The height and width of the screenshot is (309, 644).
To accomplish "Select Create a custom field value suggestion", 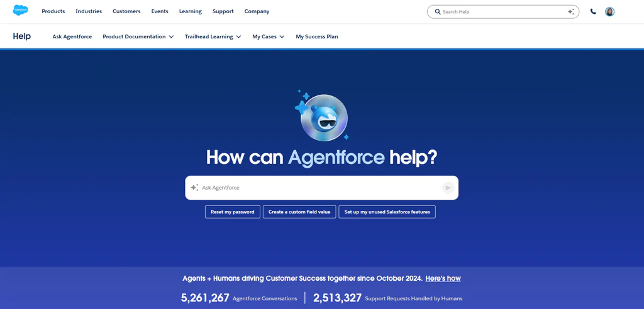I will [x=299, y=212].
